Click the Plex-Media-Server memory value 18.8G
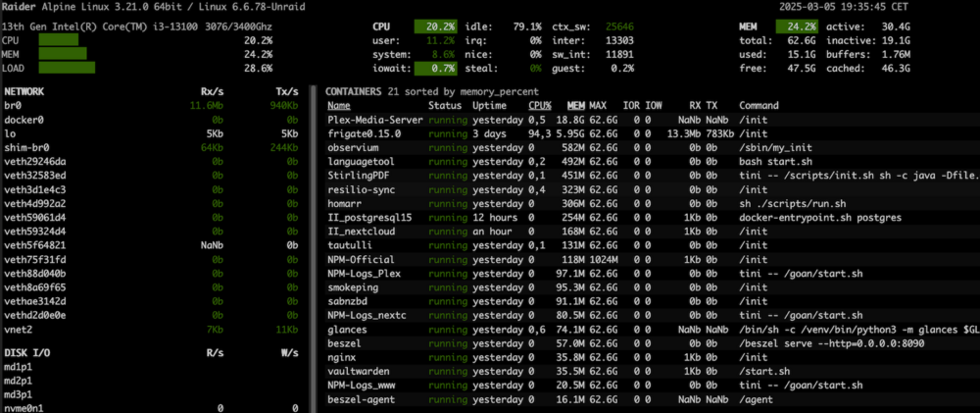The width and height of the screenshot is (980, 413). click(570, 120)
